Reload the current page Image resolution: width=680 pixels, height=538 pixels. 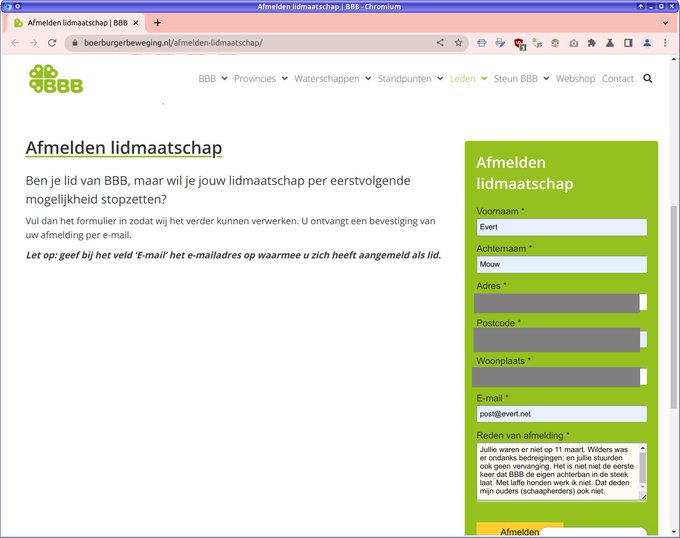pyautogui.click(x=52, y=43)
